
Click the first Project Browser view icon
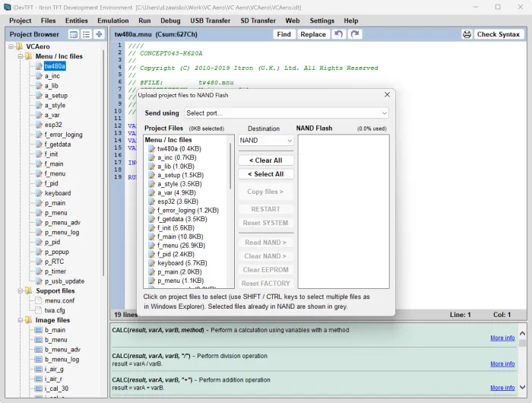[73, 34]
